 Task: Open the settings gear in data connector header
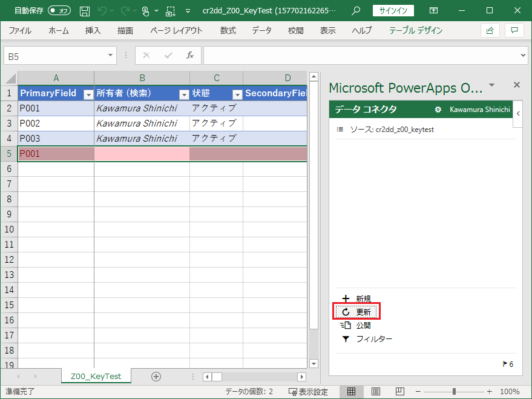point(438,110)
